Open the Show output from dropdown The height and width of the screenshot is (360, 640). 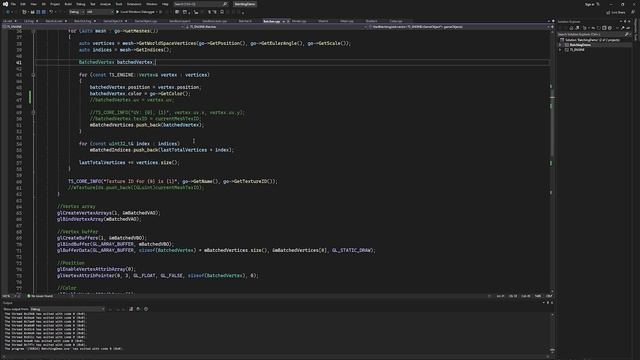pyautogui.click(x=68, y=309)
